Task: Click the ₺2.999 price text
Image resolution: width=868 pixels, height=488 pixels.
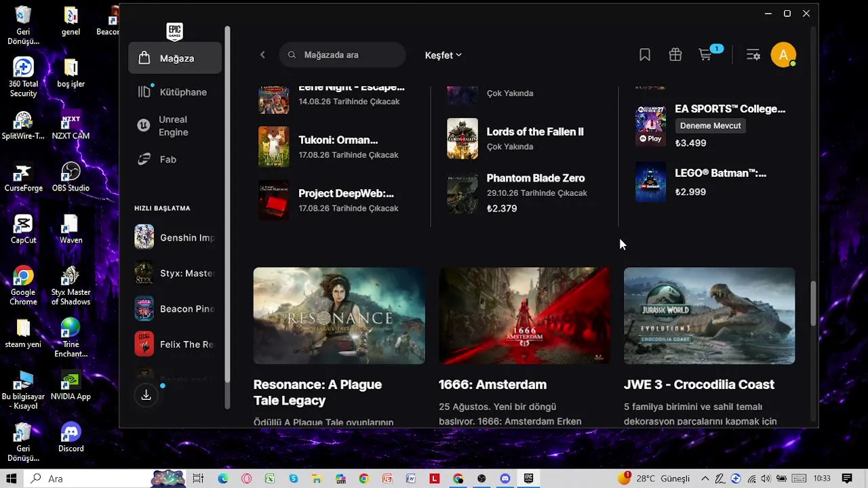Action: pos(690,192)
